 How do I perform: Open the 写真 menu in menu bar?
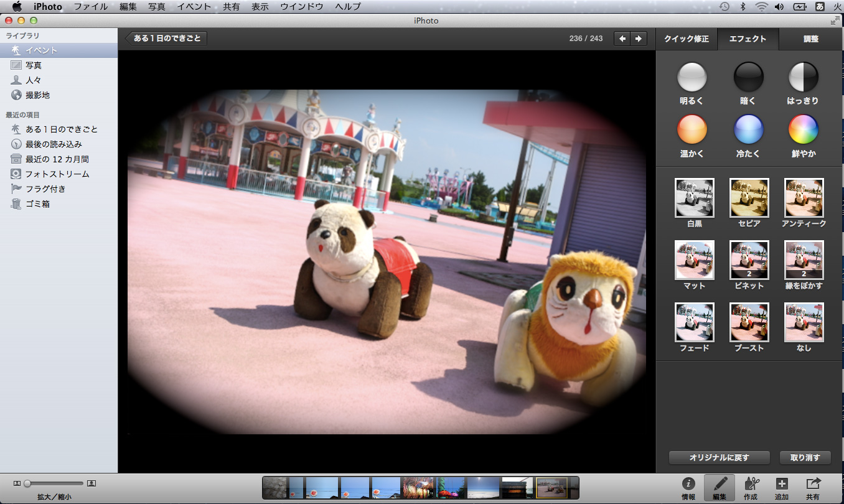coord(157,7)
